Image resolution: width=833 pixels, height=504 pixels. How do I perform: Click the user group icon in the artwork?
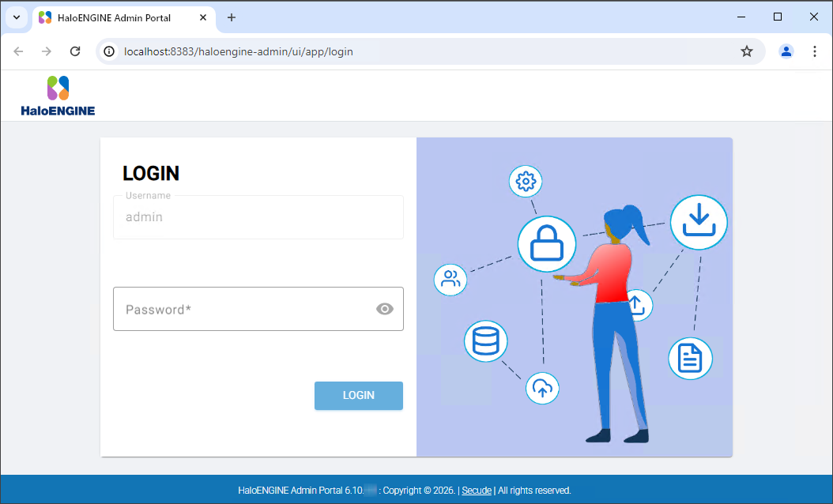point(450,280)
